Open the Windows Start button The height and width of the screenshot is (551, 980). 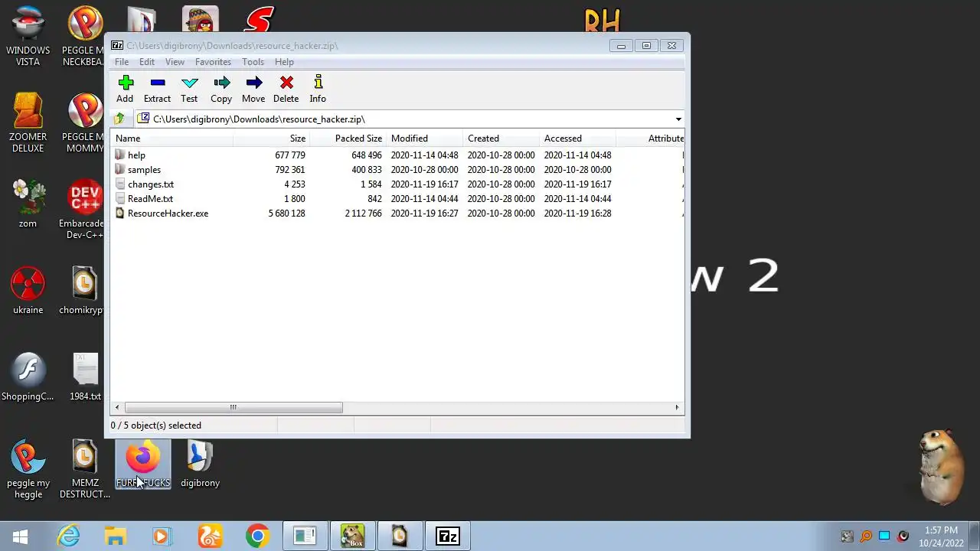[x=20, y=536]
